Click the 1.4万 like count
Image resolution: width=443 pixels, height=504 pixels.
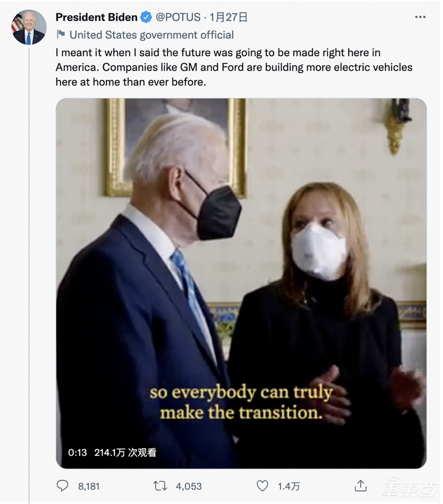[x=289, y=486]
